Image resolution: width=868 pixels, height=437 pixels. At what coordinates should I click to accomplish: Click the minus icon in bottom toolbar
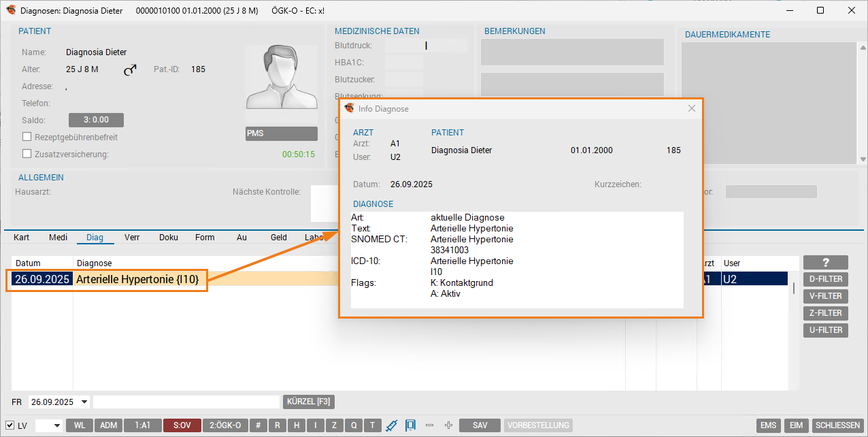(429, 425)
